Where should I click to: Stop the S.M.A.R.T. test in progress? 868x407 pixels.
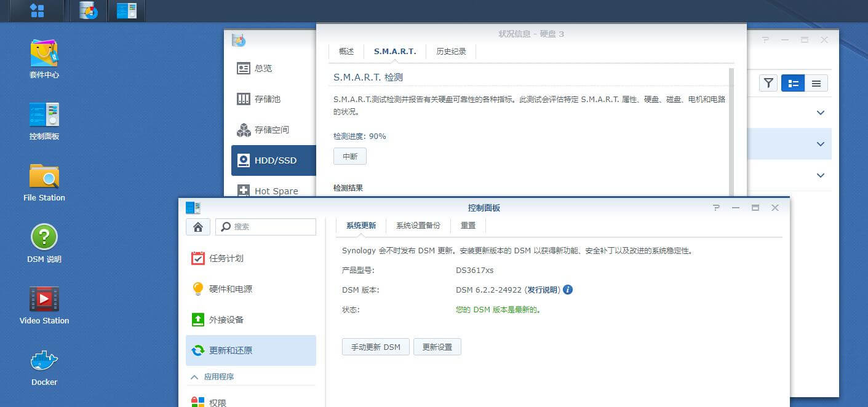click(349, 157)
